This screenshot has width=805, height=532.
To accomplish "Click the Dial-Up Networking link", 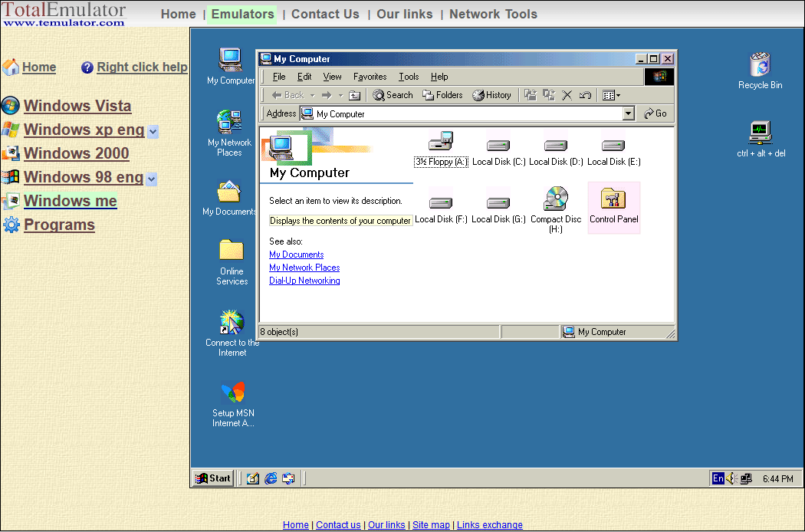I will (x=304, y=281).
